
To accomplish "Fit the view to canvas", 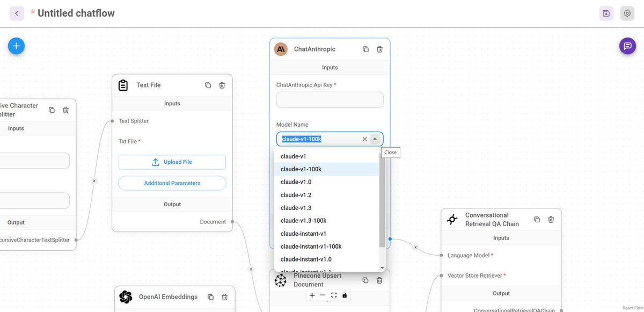I will (x=334, y=295).
